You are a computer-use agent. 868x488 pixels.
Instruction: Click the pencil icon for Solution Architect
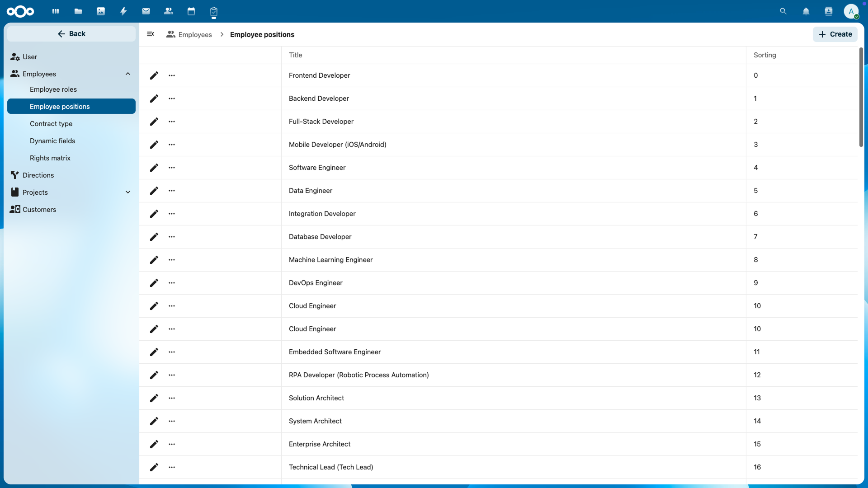pos(154,398)
